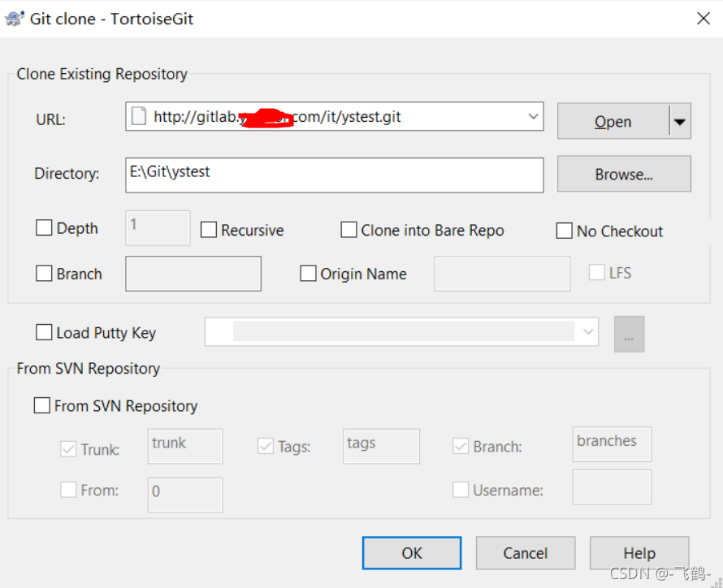Click the Branch name input box
This screenshot has height=588, width=723.
point(193,274)
